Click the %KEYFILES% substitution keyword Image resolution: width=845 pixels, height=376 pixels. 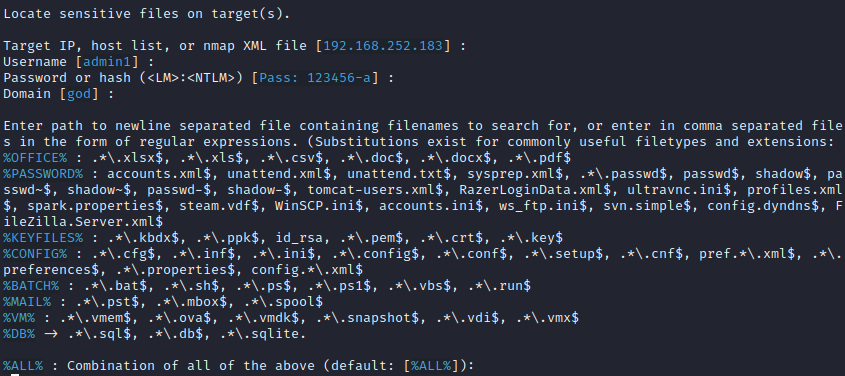coord(43,238)
